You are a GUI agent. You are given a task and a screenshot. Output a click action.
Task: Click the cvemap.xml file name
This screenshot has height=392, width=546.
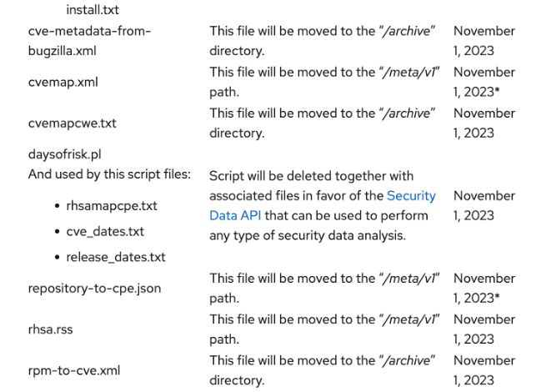[x=63, y=83]
